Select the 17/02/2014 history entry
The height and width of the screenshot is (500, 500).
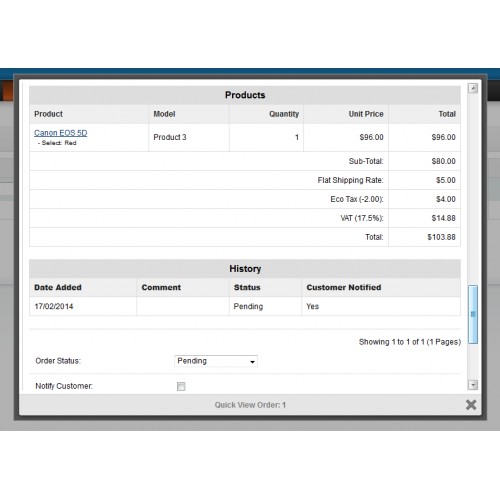[245, 306]
